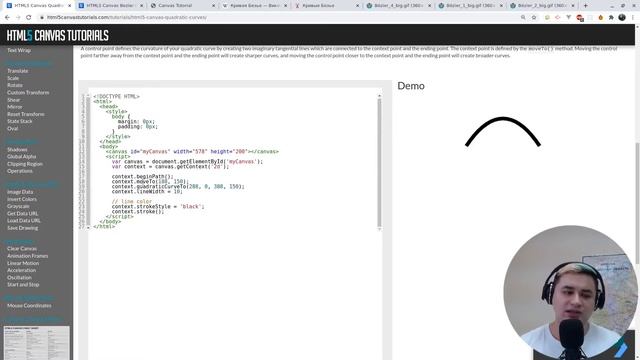Viewport: 640px width, 360px height.
Task: Click the page vertical scrollbar
Action: point(637,203)
